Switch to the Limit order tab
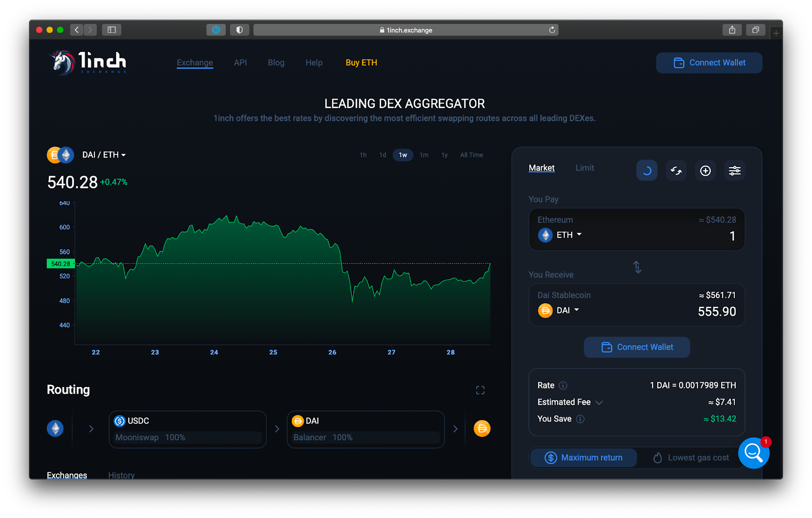The width and height of the screenshot is (812, 518). point(585,168)
